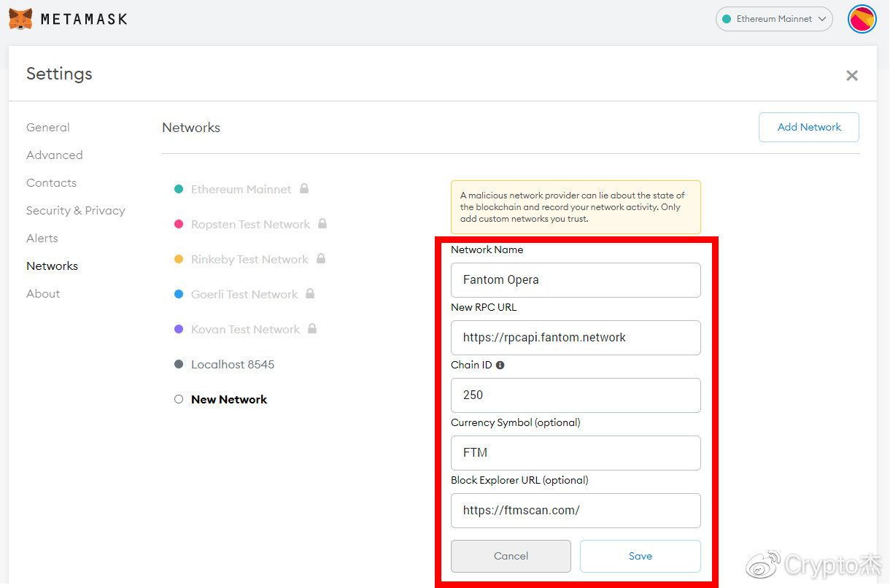Open the Contacts settings section
Viewport: 890px width, 588px height.
51,182
